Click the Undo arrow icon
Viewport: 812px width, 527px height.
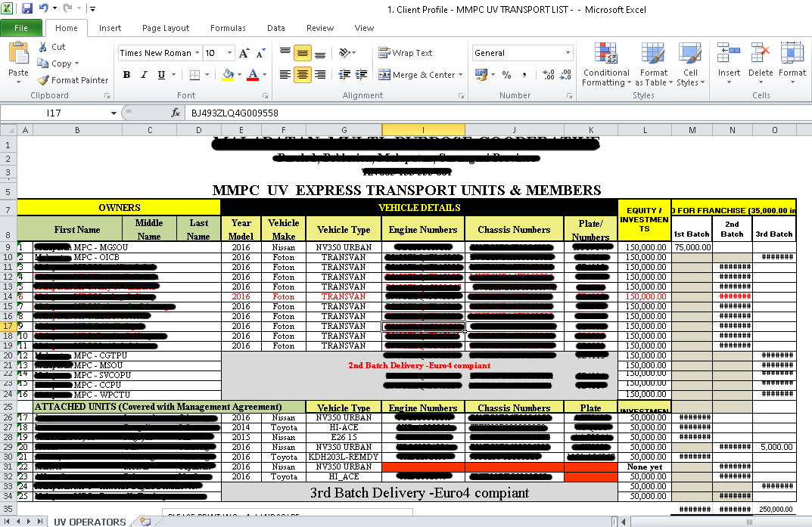click(x=43, y=8)
